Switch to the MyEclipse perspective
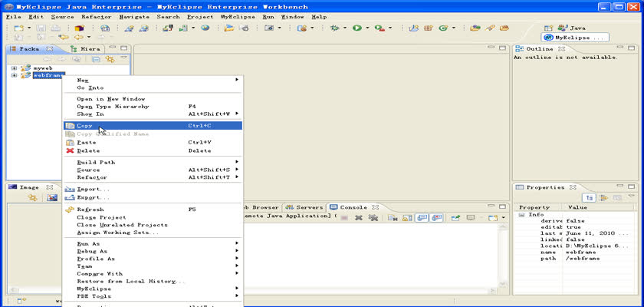The image size is (644, 307). [x=575, y=38]
